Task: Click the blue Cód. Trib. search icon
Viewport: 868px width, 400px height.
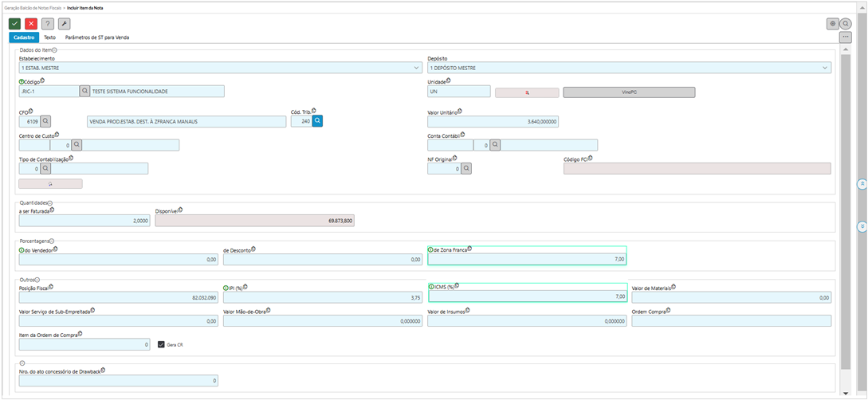Action: tap(316, 121)
